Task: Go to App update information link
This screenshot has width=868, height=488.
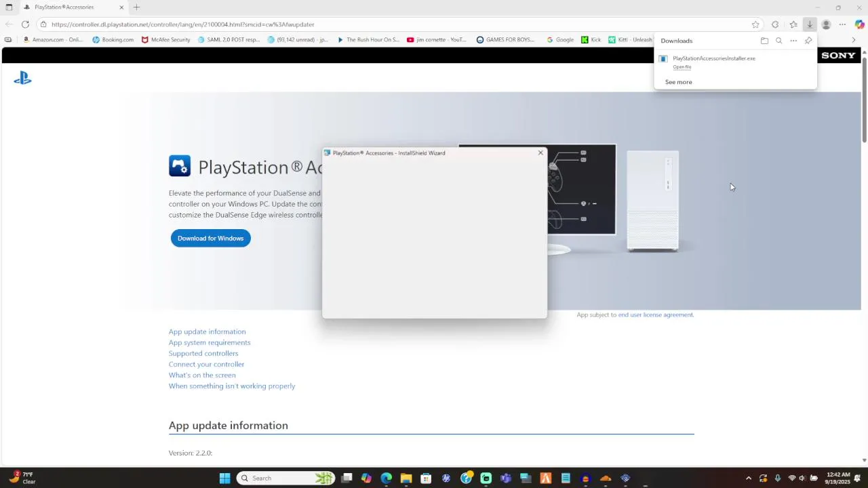Action: [208, 332]
